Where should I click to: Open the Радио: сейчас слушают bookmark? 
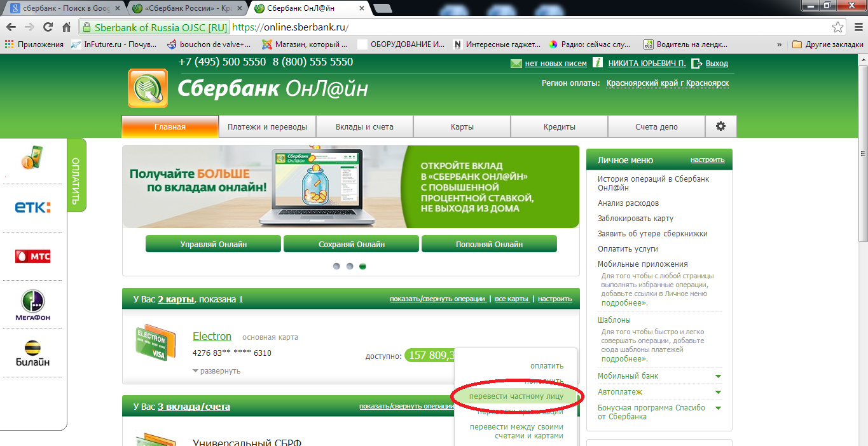pyautogui.click(x=591, y=44)
